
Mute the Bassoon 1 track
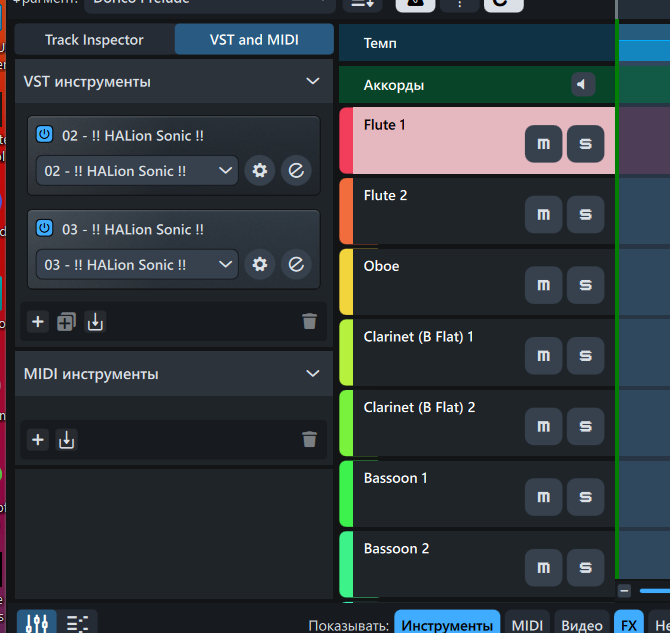543,497
